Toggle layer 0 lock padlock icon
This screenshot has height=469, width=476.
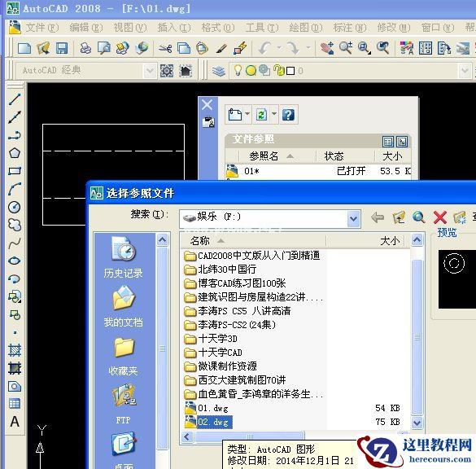tap(278, 70)
